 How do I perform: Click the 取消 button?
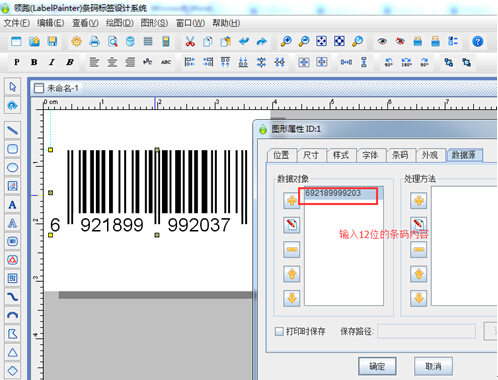(433, 366)
